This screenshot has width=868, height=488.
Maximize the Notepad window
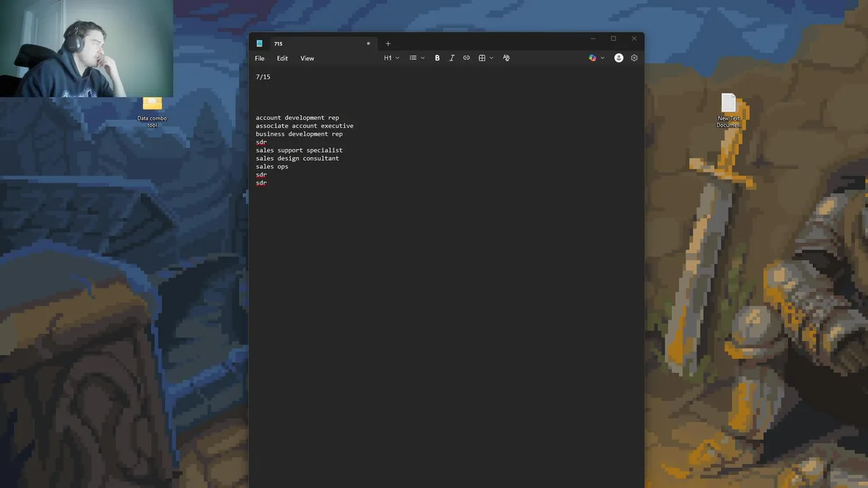613,39
